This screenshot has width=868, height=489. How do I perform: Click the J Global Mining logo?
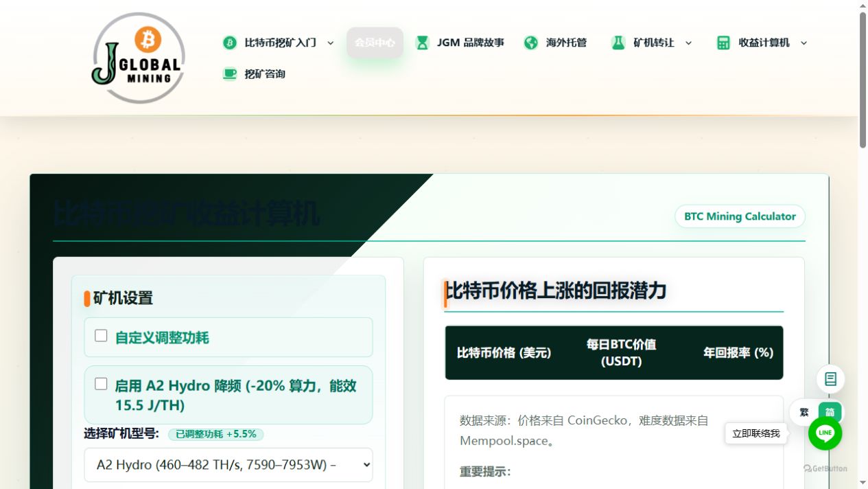[x=138, y=58]
